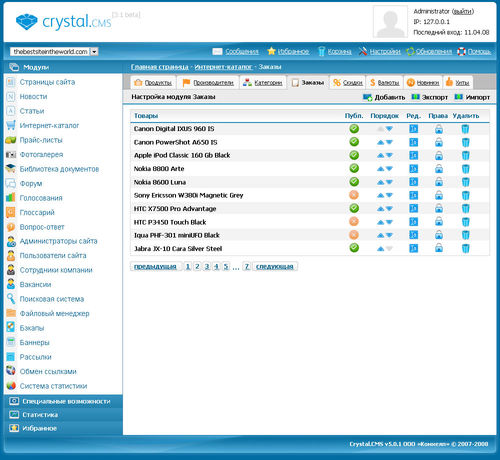Viewport: 500px width, 460px height.
Task: Click the user avatar thumbnail
Action: [390, 22]
